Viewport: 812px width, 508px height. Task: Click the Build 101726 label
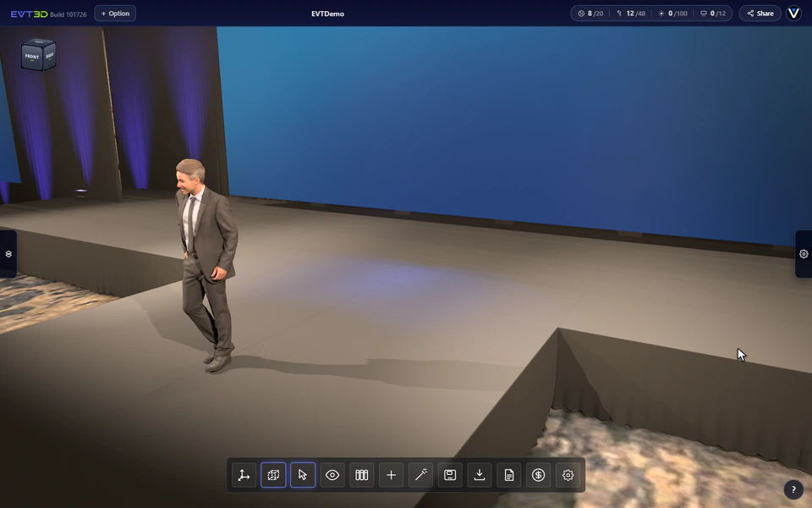pyautogui.click(x=69, y=14)
